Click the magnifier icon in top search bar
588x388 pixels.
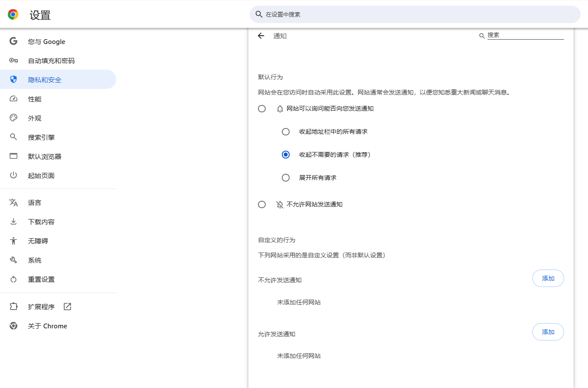pyautogui.click(x=259, y=14)
